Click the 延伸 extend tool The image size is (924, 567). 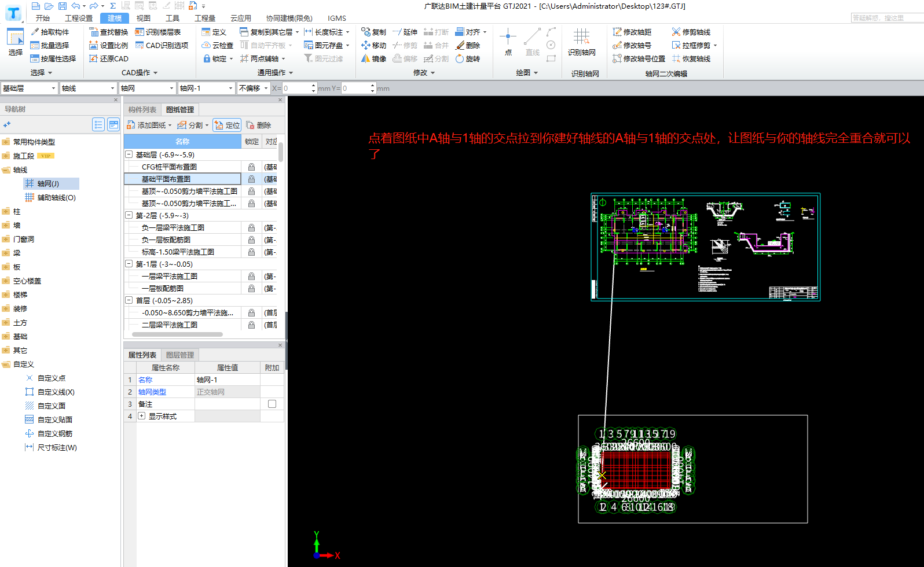click(405, 32)
